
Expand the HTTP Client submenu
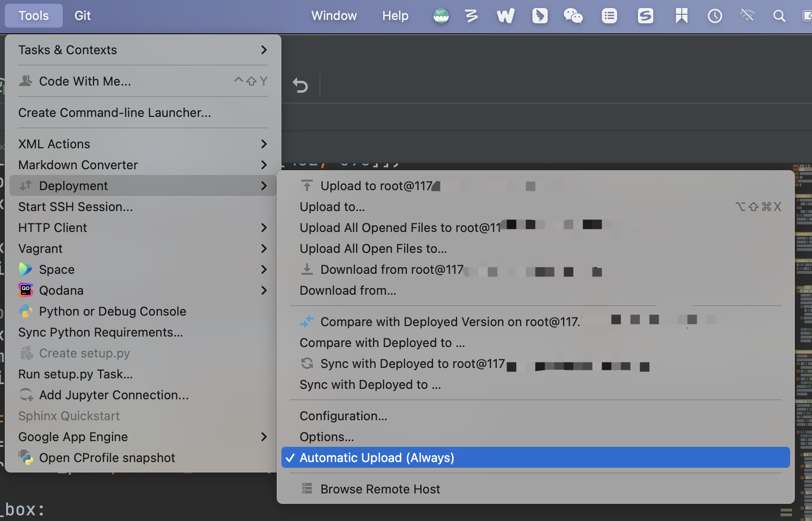[143, 228]
